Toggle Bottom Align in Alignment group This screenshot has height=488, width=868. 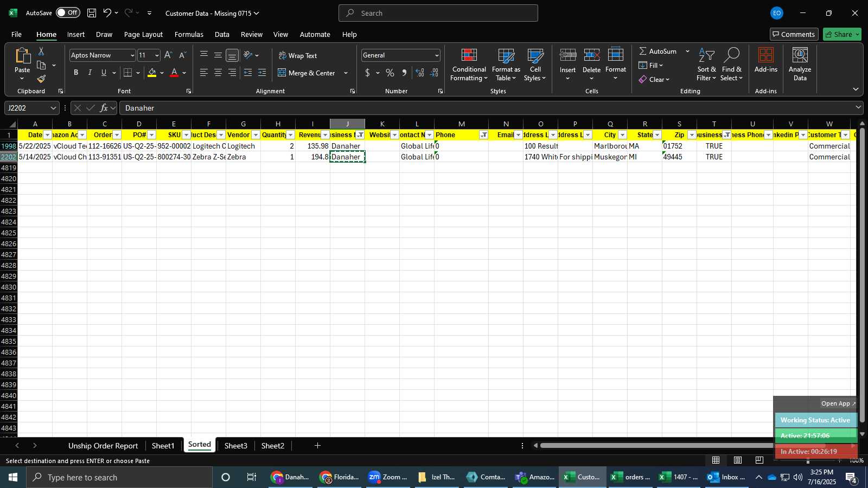(232, 55)
